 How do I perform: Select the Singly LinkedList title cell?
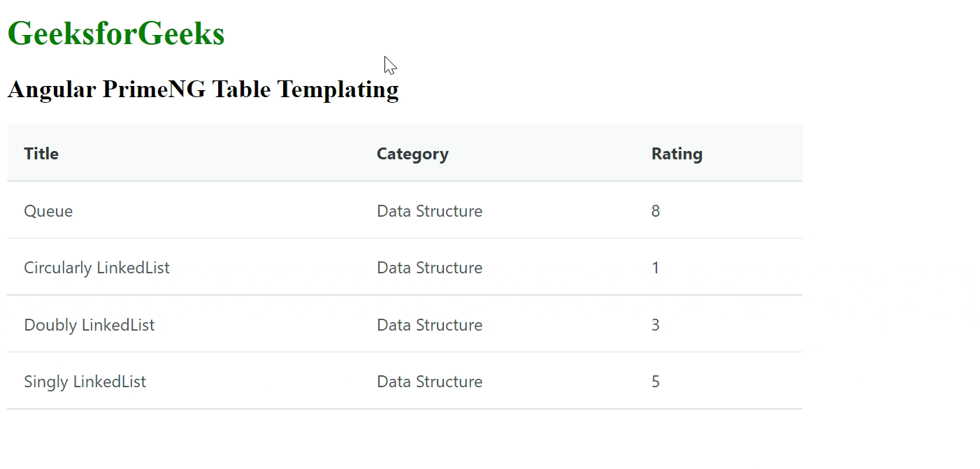click(x=85, y=382)
